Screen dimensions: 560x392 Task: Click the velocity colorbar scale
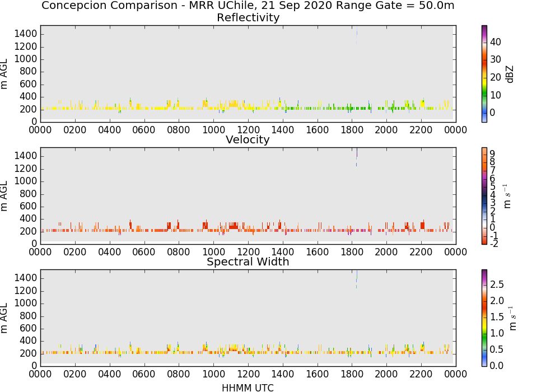[x=484, y=196]
